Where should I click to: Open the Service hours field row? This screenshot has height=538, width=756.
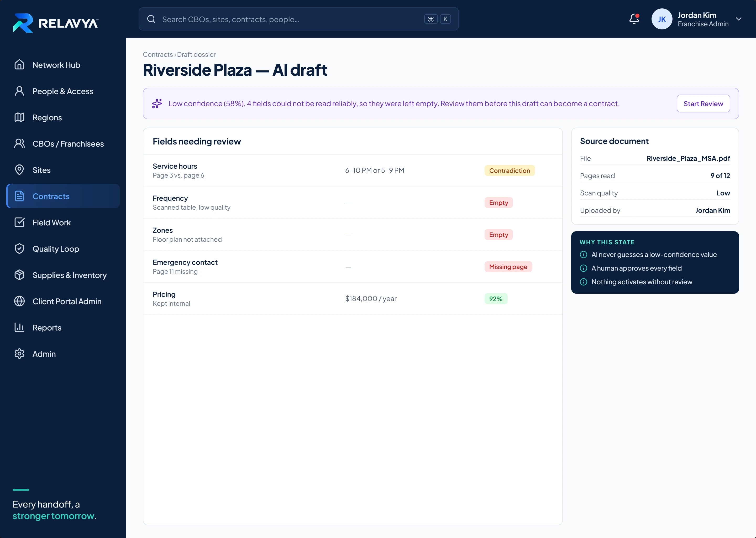[353, 170]
